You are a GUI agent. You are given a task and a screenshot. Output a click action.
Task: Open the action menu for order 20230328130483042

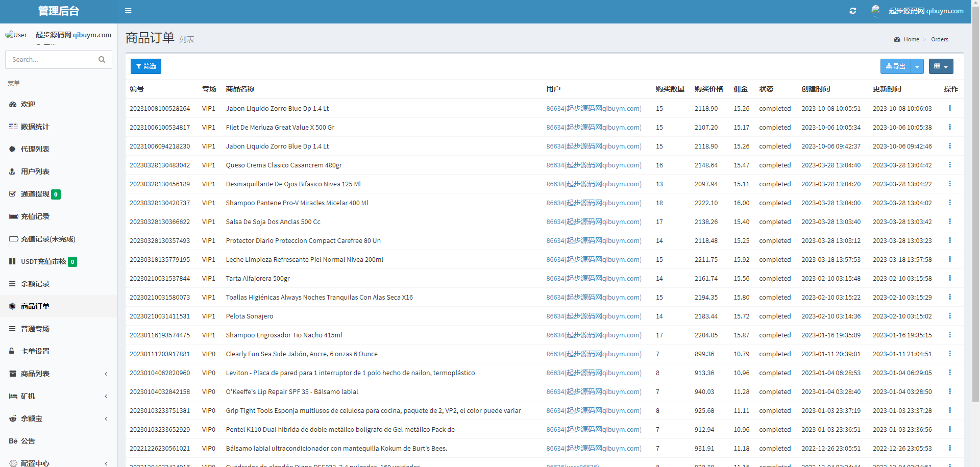[x=949, y=165]
